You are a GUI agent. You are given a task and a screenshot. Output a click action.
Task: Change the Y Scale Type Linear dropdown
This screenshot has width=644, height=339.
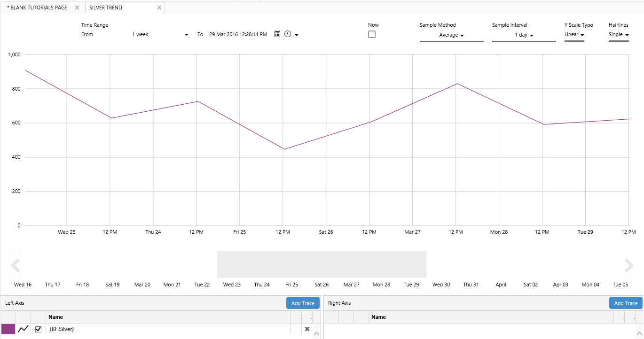point(574,35)
